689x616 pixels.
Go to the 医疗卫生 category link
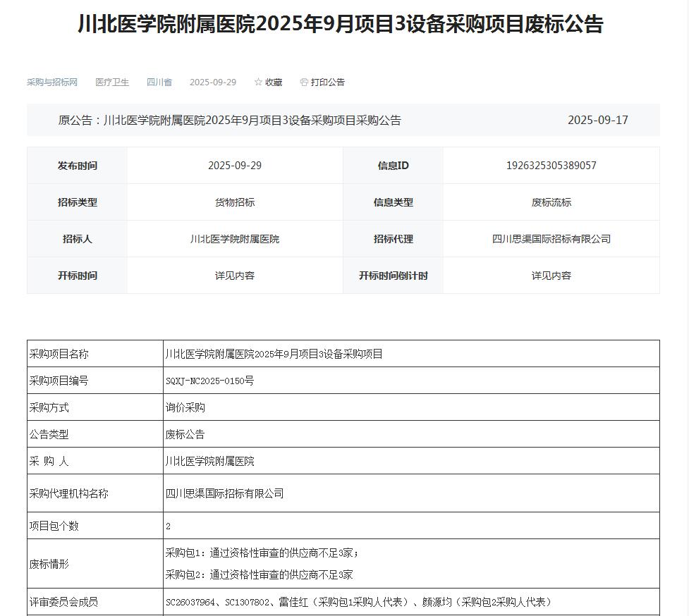click(x=112, y=82)
